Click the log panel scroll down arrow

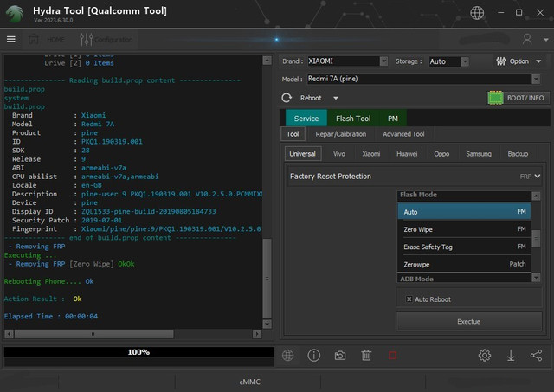pyautogui.click(x=267, y=324)
